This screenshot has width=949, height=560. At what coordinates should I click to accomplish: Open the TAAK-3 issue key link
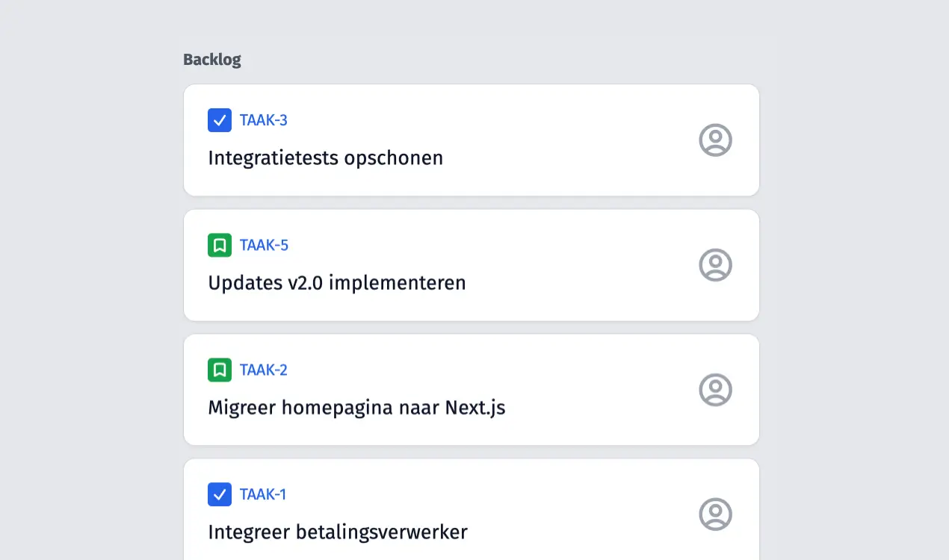[264, 120]
